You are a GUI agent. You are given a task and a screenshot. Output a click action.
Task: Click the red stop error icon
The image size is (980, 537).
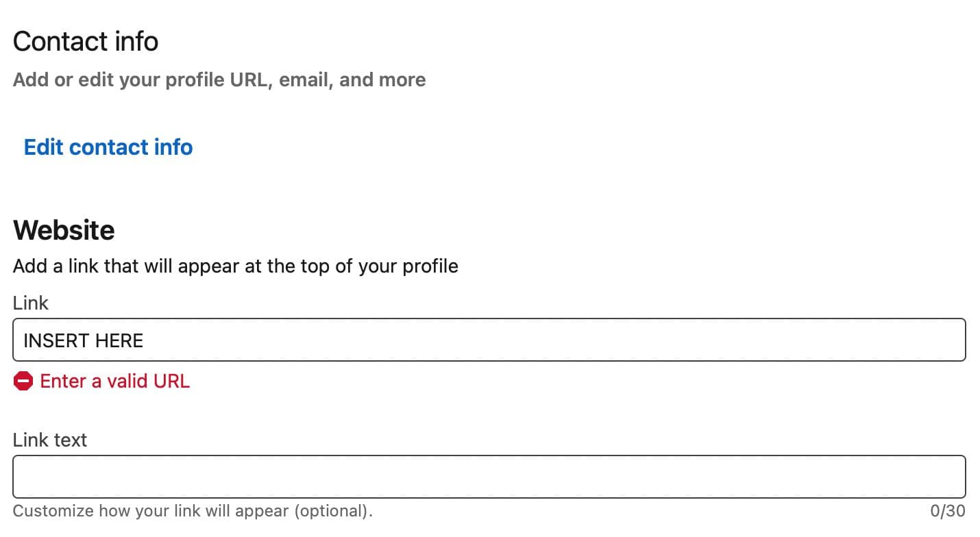tap(23, 382)
